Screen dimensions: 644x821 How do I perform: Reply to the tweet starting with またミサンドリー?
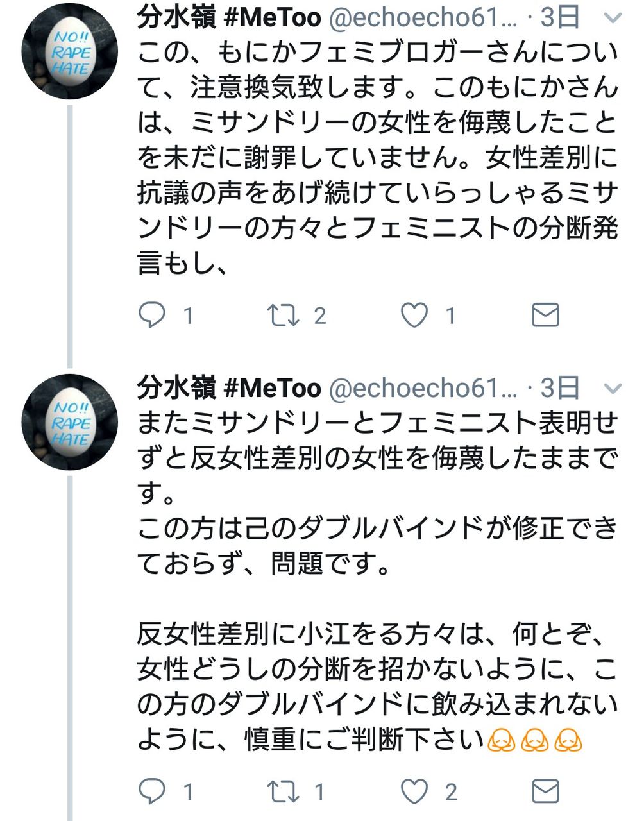pyautogui.click(x=152, y=792)
